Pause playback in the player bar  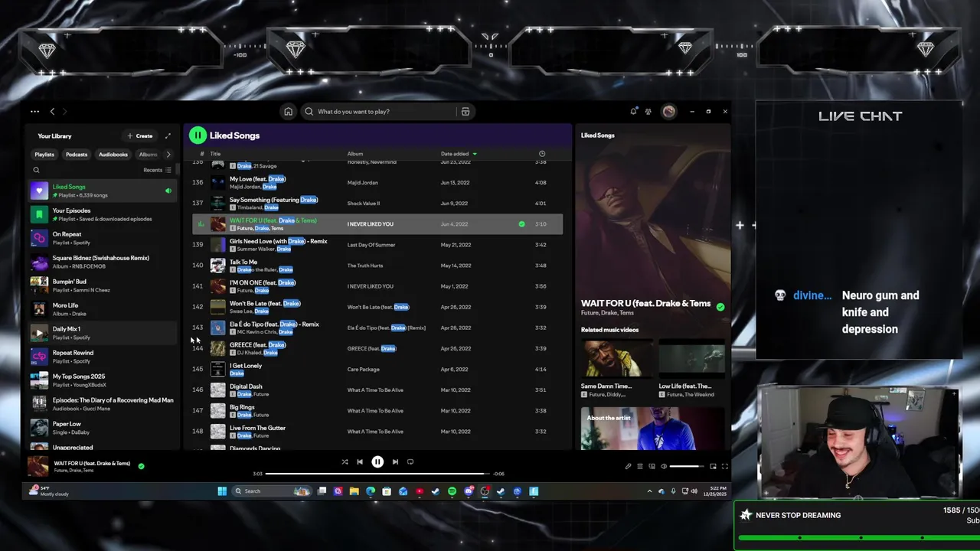tap(377, 462)
